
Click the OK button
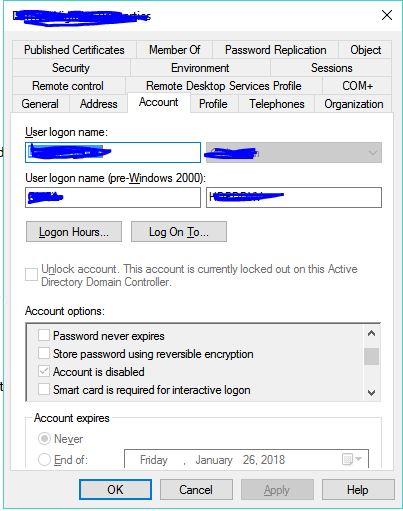pyautogui.click(x=115, y=489)
